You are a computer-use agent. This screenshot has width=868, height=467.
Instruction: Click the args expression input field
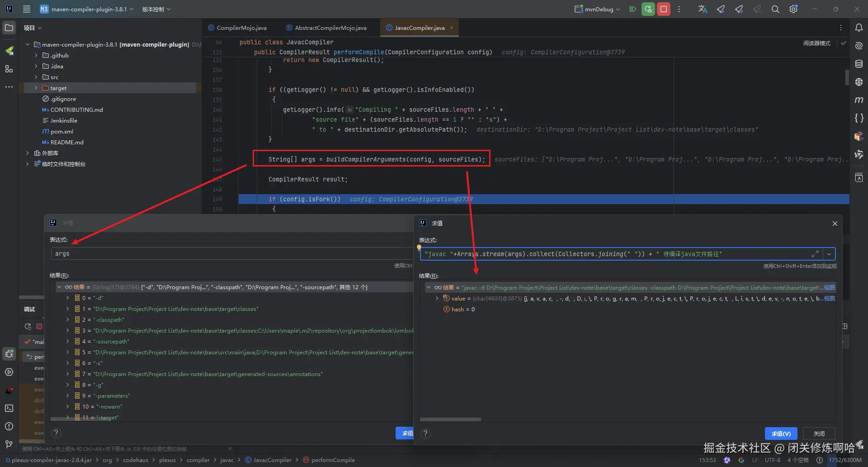(231, 253)
